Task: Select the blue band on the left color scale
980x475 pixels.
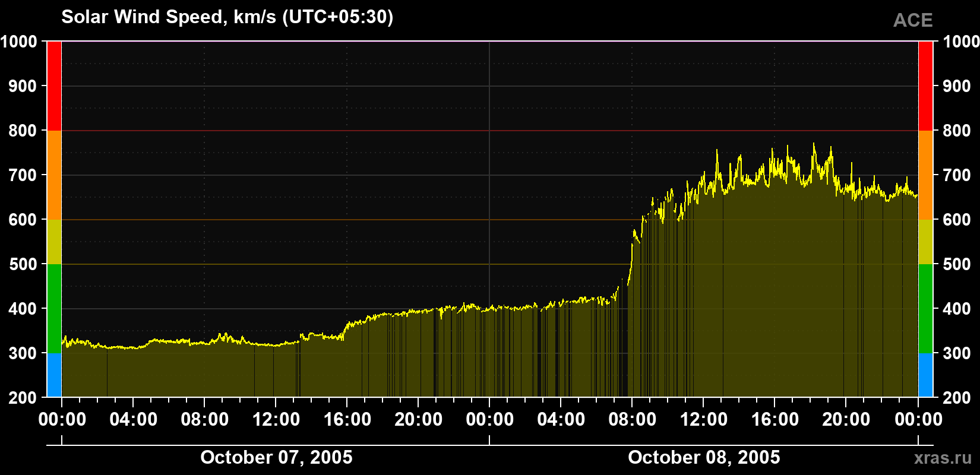Action: (54, 375)
